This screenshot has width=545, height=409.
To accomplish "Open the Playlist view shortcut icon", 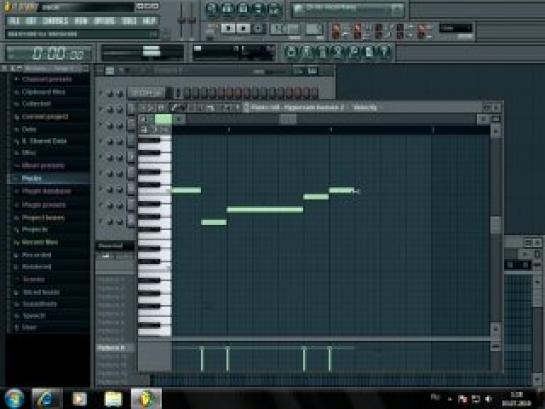I will point(291,51).
